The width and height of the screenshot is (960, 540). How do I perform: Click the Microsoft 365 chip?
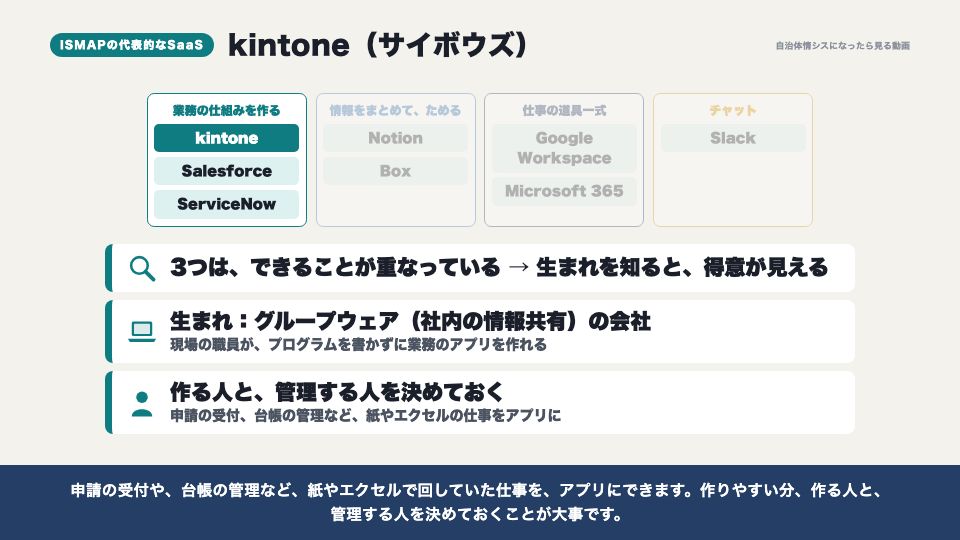coord(564,191)
